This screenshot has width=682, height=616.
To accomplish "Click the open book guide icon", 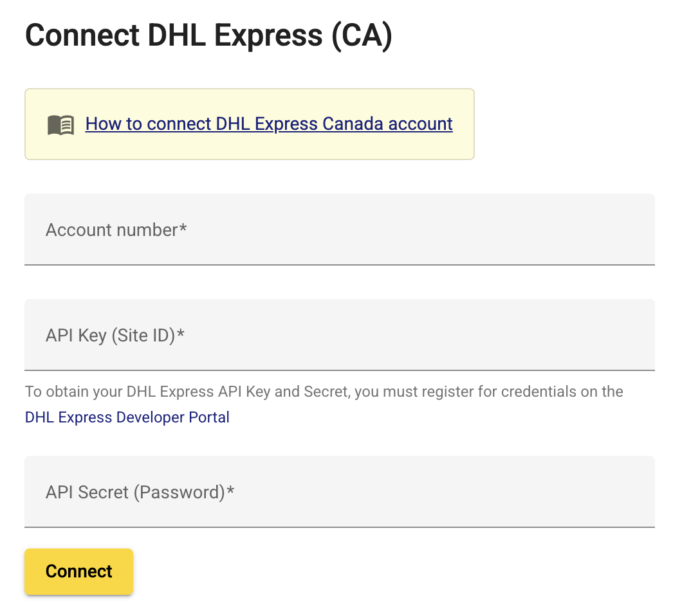I will 60,125.
